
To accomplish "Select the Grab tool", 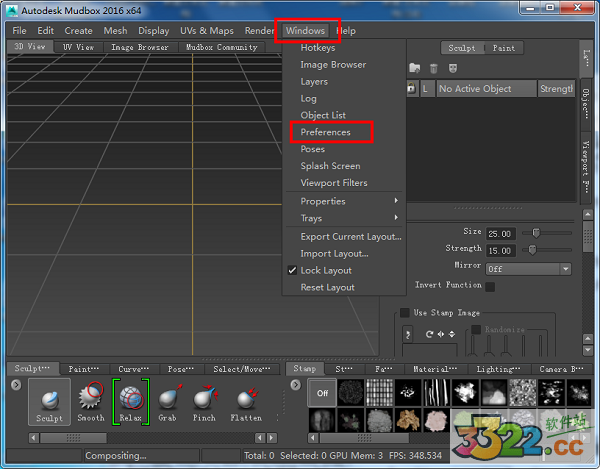I will click(x=168, y=402).
